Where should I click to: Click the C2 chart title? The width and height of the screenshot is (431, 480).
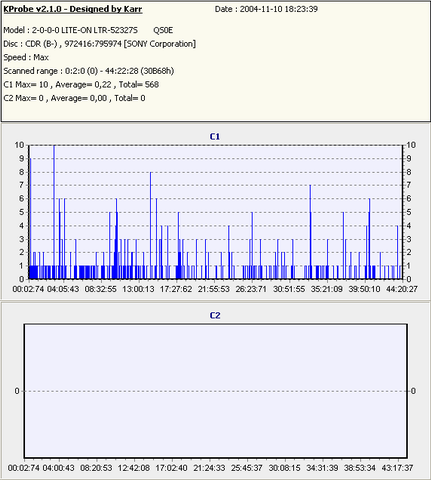[x=215, y=315]
